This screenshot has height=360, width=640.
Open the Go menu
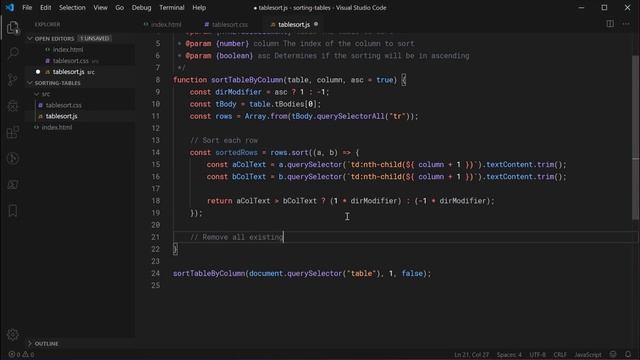click(120, 7)
